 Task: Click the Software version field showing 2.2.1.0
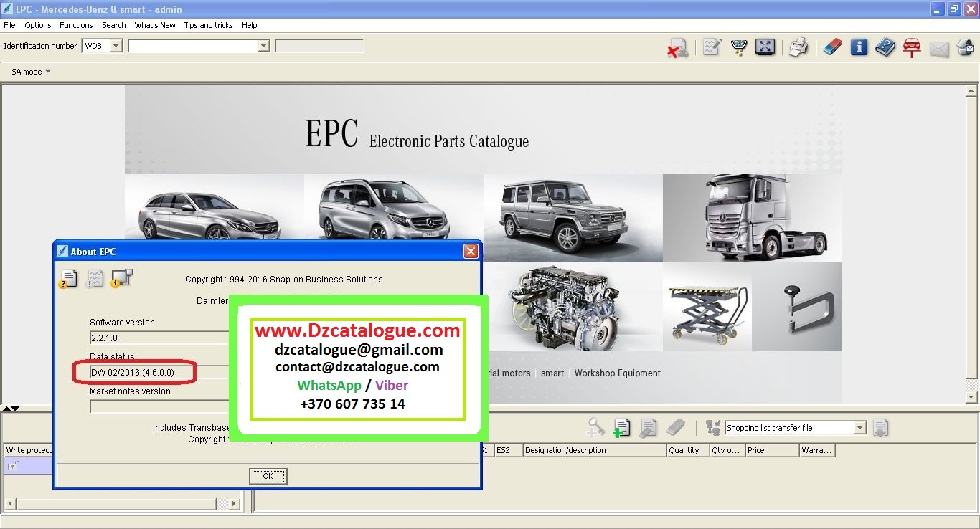click(x=159, y=338)
